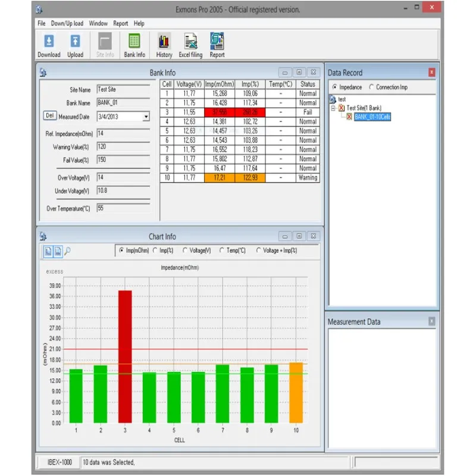Click the second export icon in Chart Info
The width and height of the screenshot is (476, 476).
coord(58,251)
